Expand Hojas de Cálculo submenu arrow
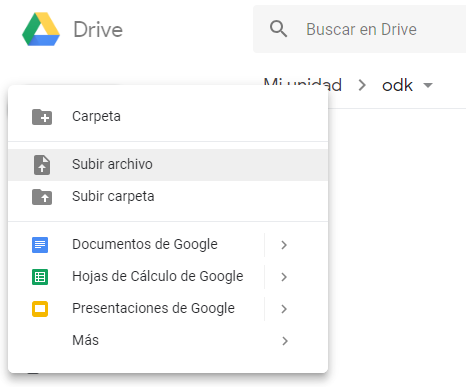The height and width of the screenshot is (387, 466). (284, 277)
